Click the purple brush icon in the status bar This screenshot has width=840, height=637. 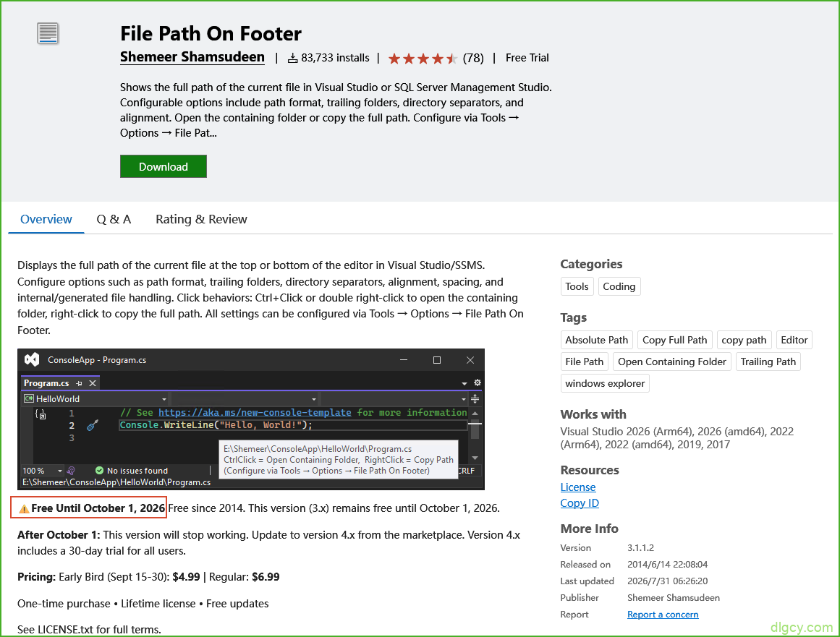(x=71, y=471)
